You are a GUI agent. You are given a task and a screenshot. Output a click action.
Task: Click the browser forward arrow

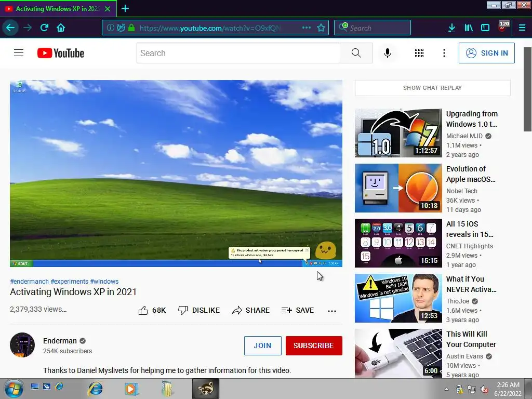(x=28, y=28)
